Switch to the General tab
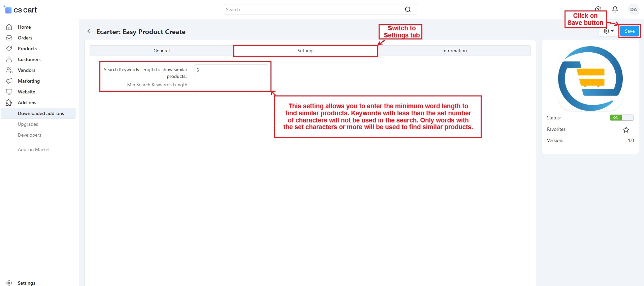The height and width of the screenshot is (286, 644). pyautogui.click(x=161, y=51)
